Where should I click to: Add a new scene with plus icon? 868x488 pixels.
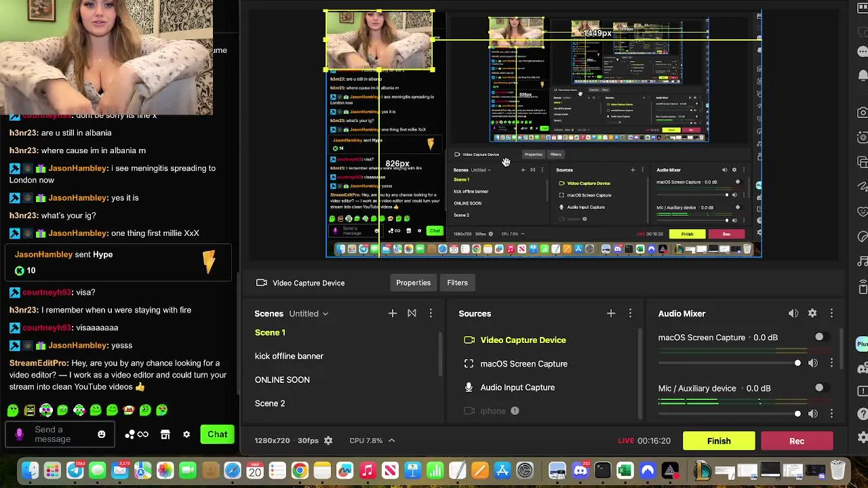393,313
